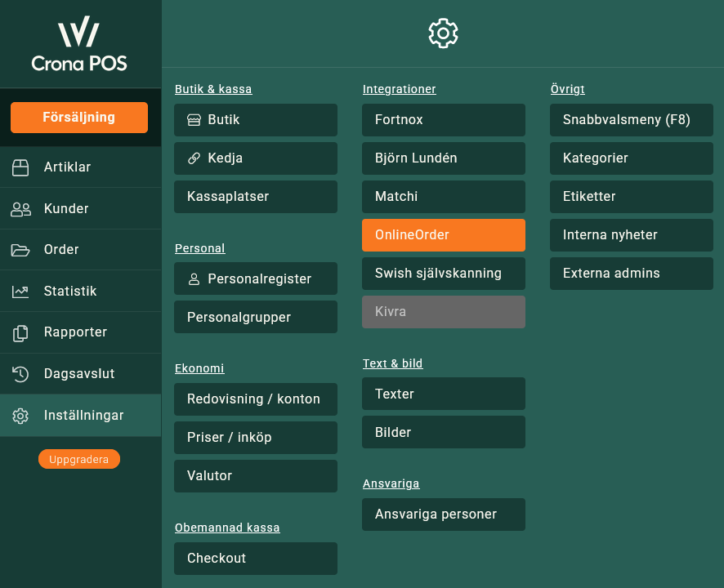Click the Kunder people icon
Viewport: 724px width, 588px height.
(20, 209)
